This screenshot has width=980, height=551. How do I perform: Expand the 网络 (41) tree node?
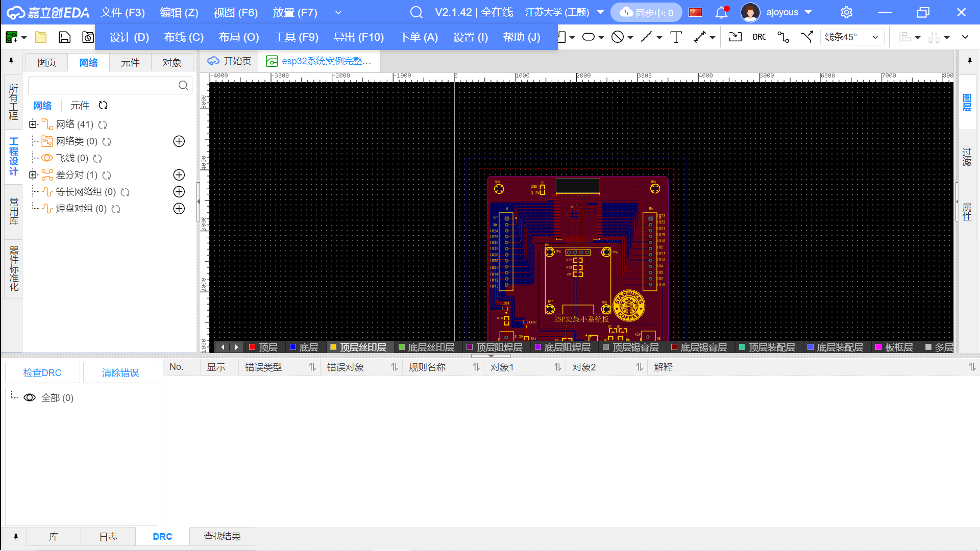pyautogui.click(x=33, y=124)
